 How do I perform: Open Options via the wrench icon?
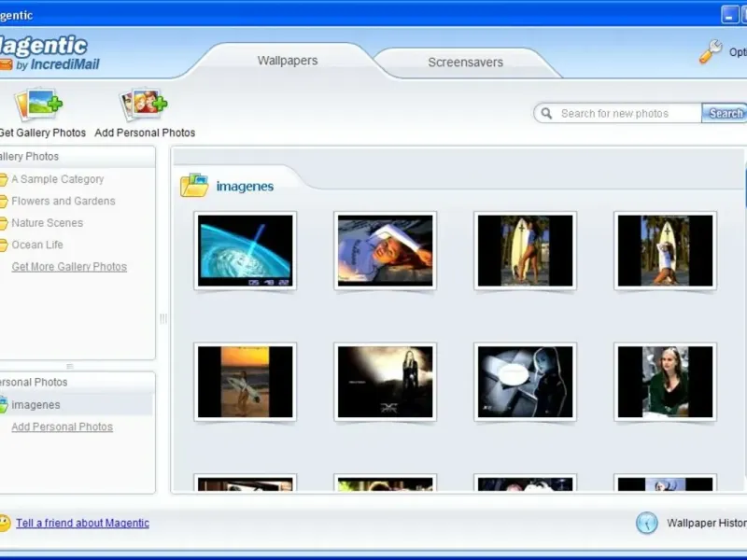click(x=711, y=51)
